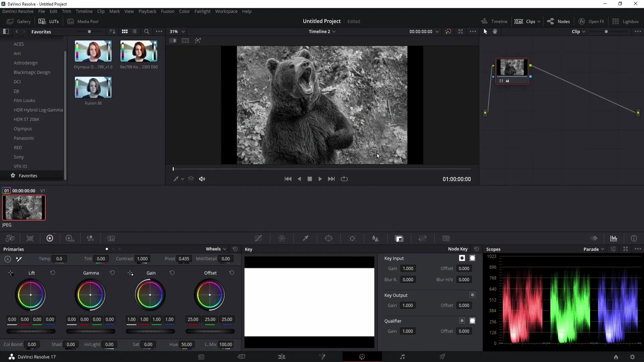Drag the Contrast slider value
The image size is (644, 362).
coord(143,258)
